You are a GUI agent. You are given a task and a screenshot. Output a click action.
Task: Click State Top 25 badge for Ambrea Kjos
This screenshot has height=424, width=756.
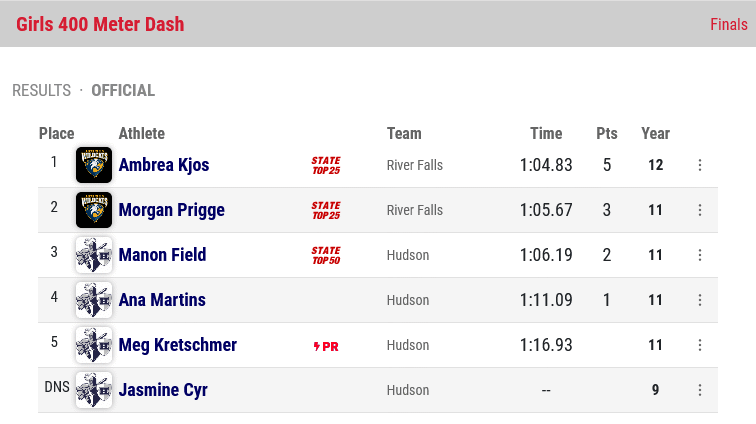[x=326, y=165]
